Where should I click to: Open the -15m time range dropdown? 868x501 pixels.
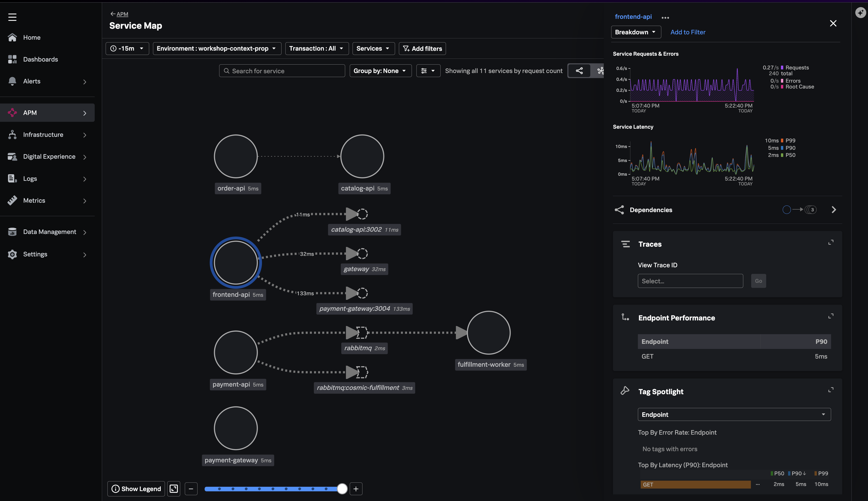tap(127, 49)
